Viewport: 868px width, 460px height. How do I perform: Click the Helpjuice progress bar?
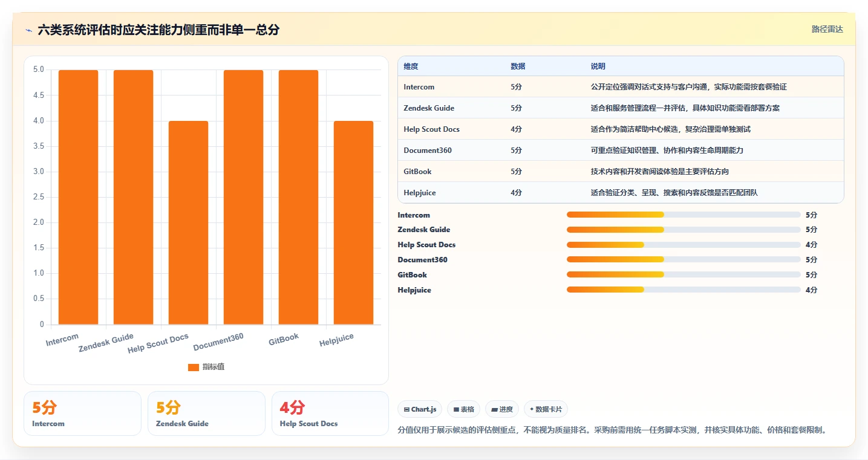(x=684, y=290)
